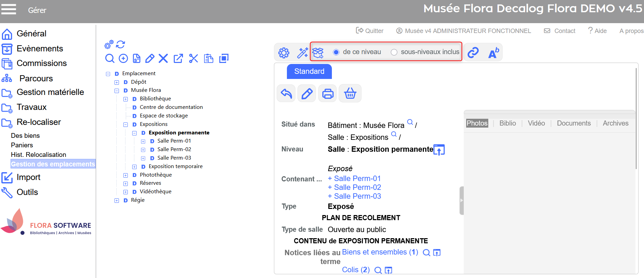Collapse the Exposition permanente tree node
The width and height of the screenshot is (644, 278).
135,133
